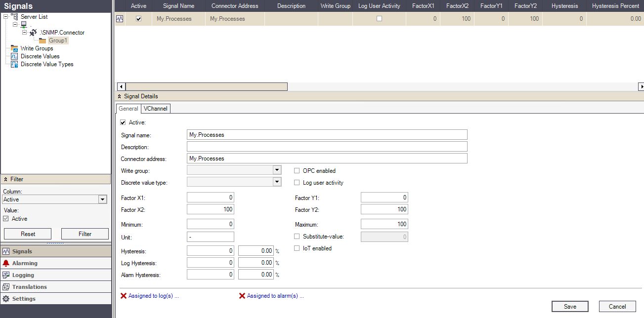The height and width of the screenshot is (318, 644).
Task: Click the grid's horizontal scrollbar thumb
Action: [x=206, y=86]
